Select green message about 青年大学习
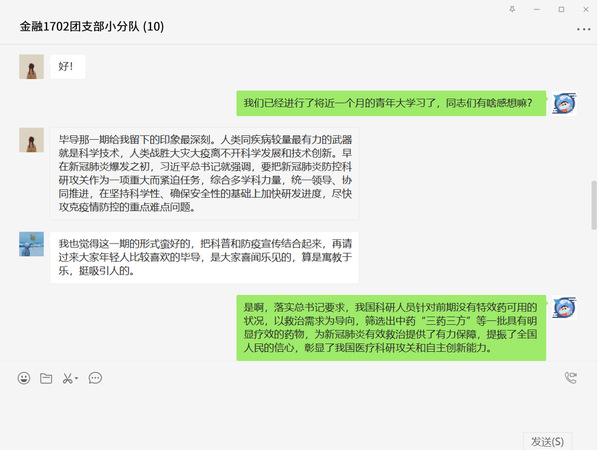Viewport: 599px width, 450px height. 391,103
